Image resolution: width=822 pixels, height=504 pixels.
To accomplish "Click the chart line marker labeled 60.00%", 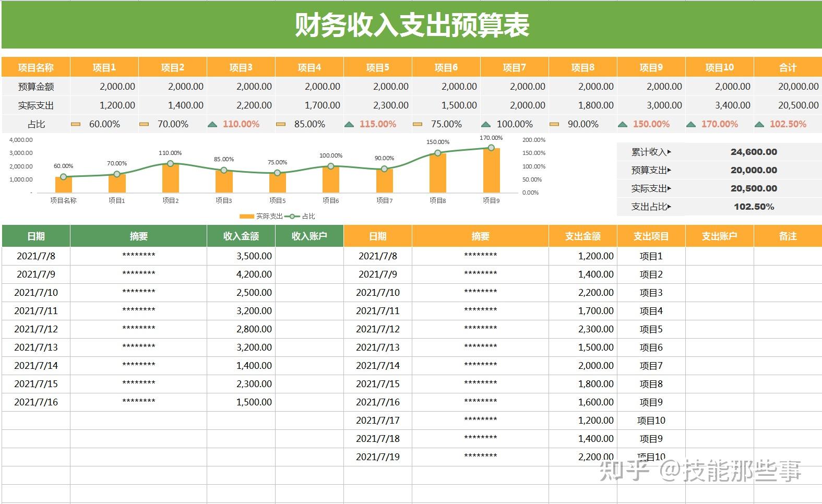I will [x=63, y=177].
